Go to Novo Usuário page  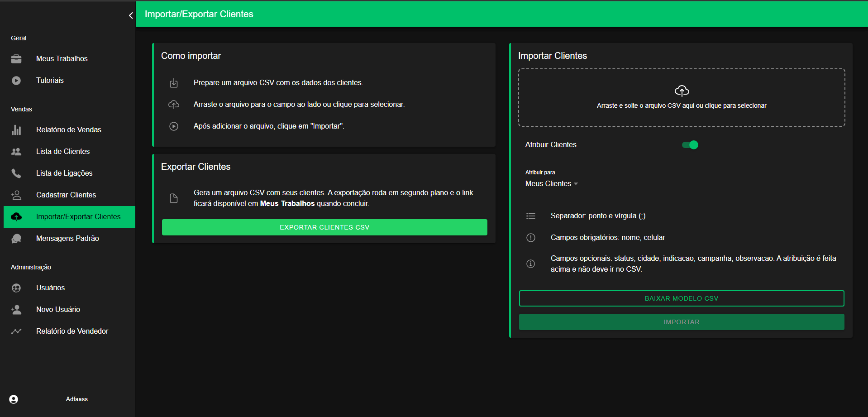(58, 310)
